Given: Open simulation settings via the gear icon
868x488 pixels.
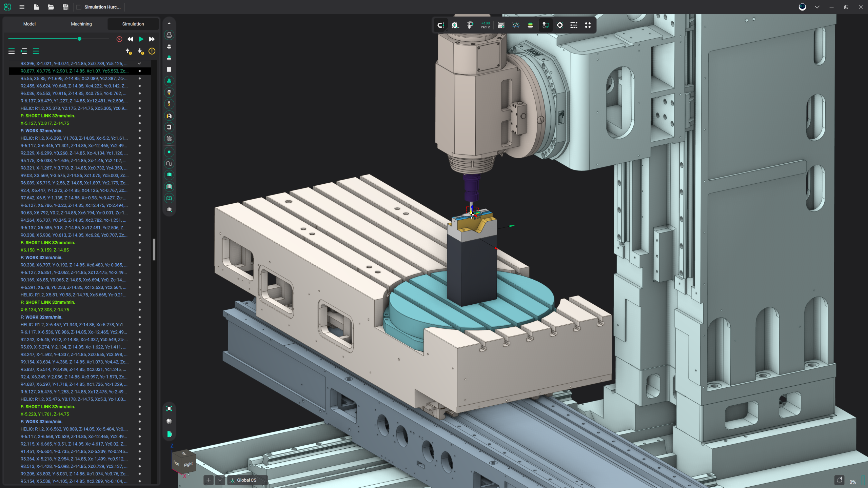Looking at the screenshot, I should click(x=560, y=25).
